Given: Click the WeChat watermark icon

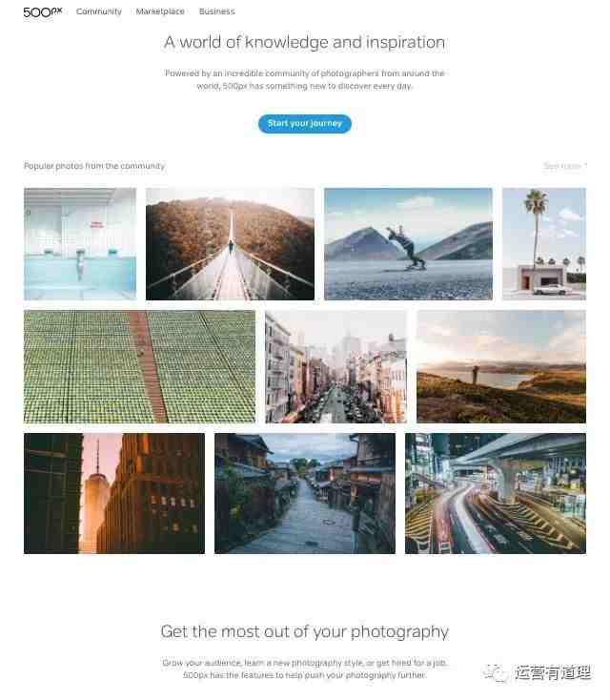Looking at the screenshot, I should (x=496, y=672).
